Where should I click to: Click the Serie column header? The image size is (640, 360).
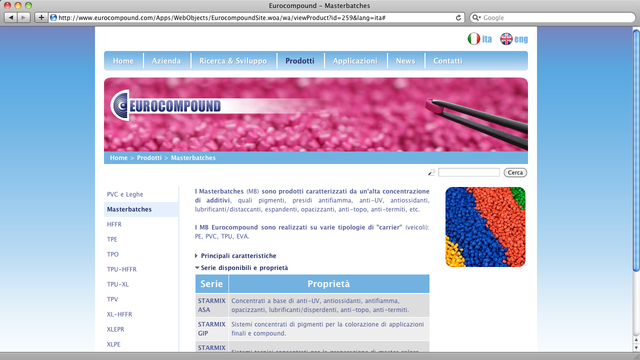coord(212,284)
